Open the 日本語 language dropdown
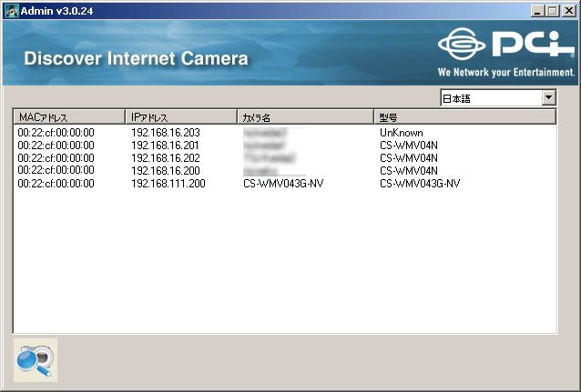This screenshot has width=581, height=392. click(x=548, y=97)
